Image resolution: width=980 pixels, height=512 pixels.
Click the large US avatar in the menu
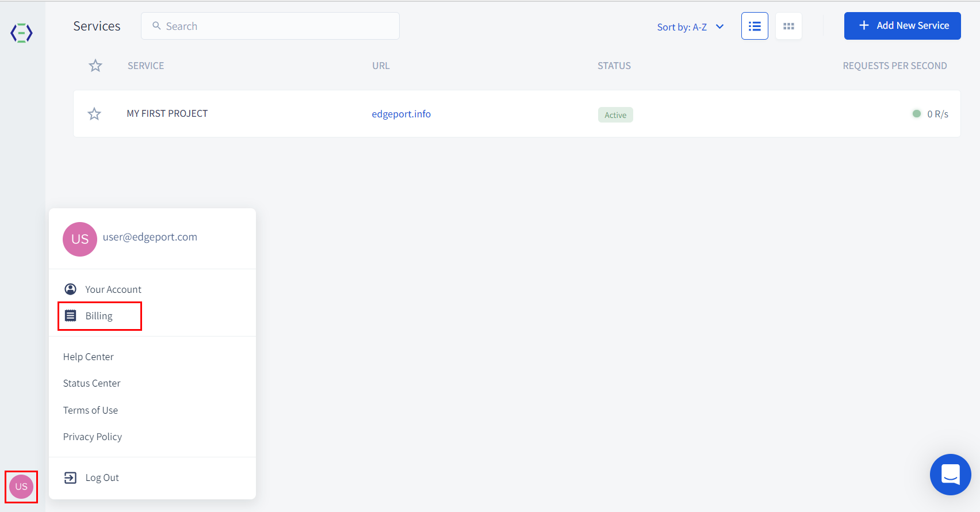pyautogui.click(x=80, y=239)
